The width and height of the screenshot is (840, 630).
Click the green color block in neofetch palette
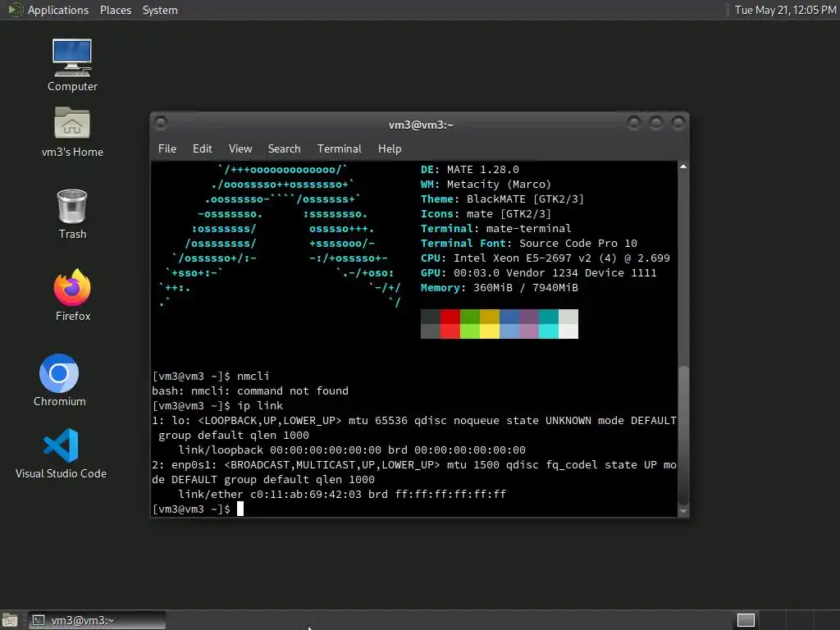pos(470,323)
